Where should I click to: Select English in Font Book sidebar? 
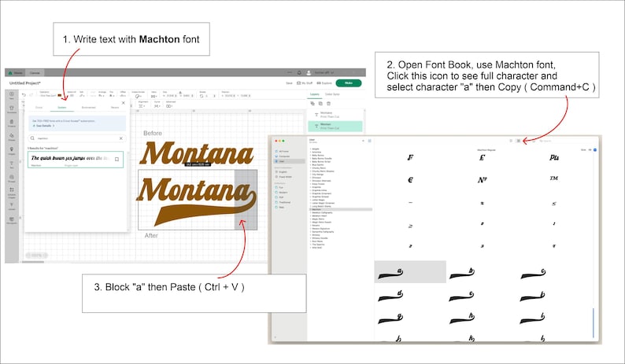(x=283, y=171)
